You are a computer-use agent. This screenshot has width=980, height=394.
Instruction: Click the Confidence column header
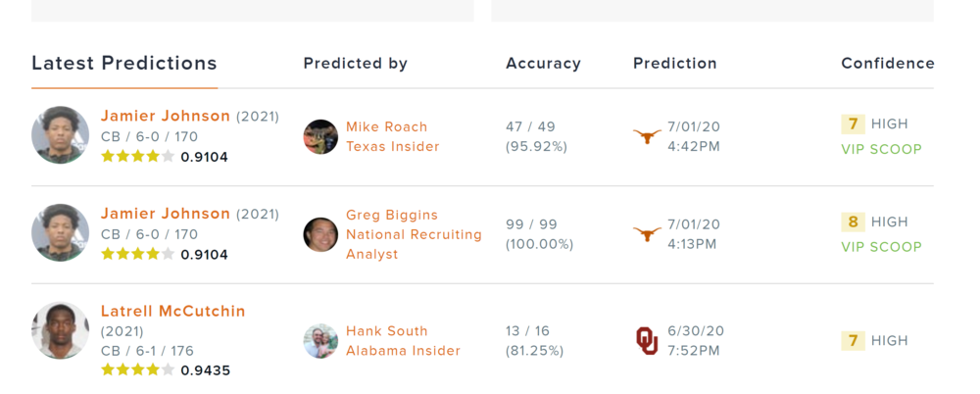[887, 64]
